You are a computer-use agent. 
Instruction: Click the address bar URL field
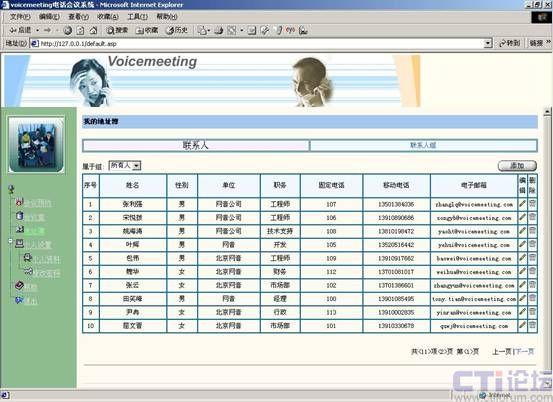point(261,43)
